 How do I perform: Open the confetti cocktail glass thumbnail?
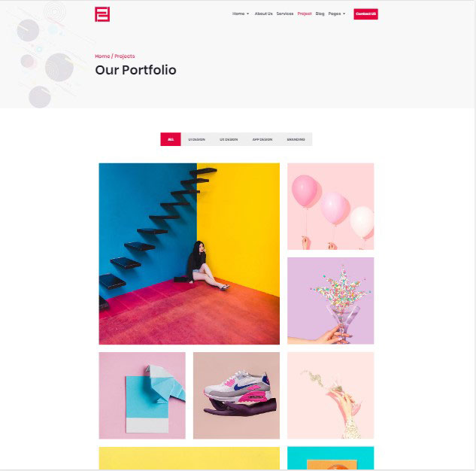[331, 301]
